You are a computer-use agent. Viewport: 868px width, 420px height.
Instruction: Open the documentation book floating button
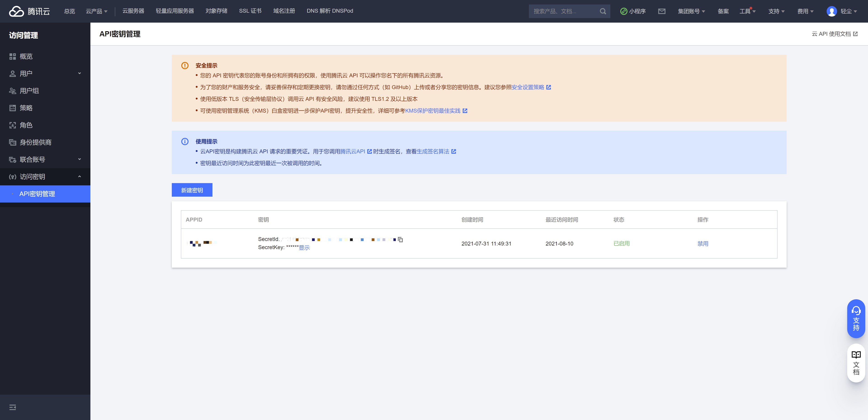[856, 363]
